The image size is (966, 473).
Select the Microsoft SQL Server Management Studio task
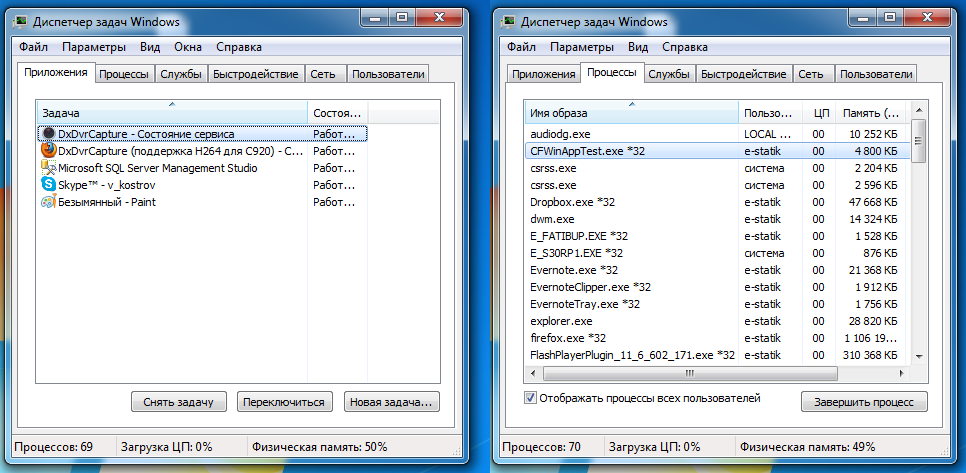pyautogui.click(x=202, y=168)
